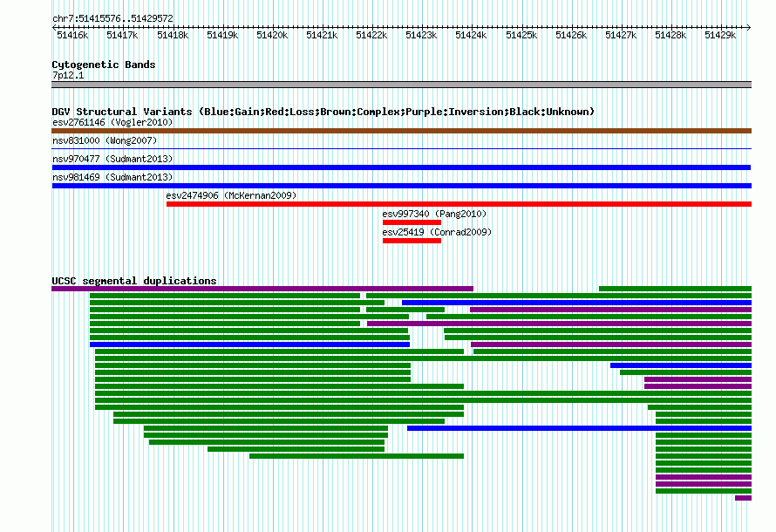Viewport: 776px width, 532px height.
Task: Click the 7p12.1 band label
Action: 68,75
